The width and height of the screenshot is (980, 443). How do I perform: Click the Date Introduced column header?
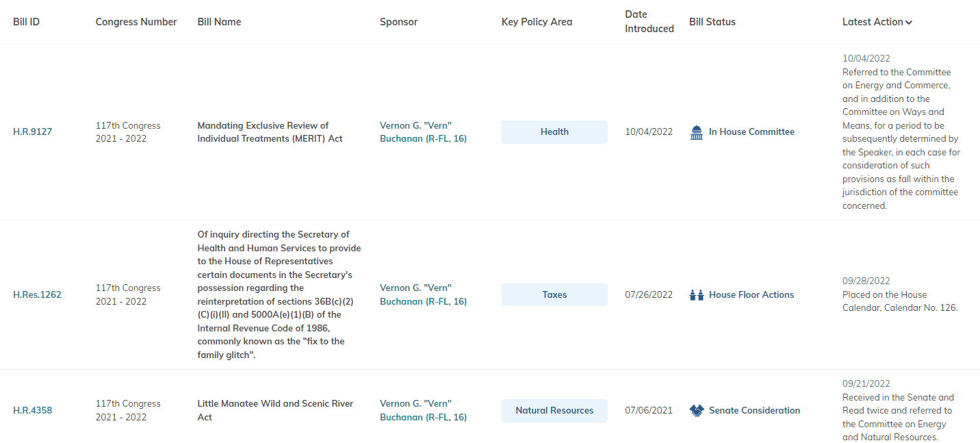click(x=649, y=22)
